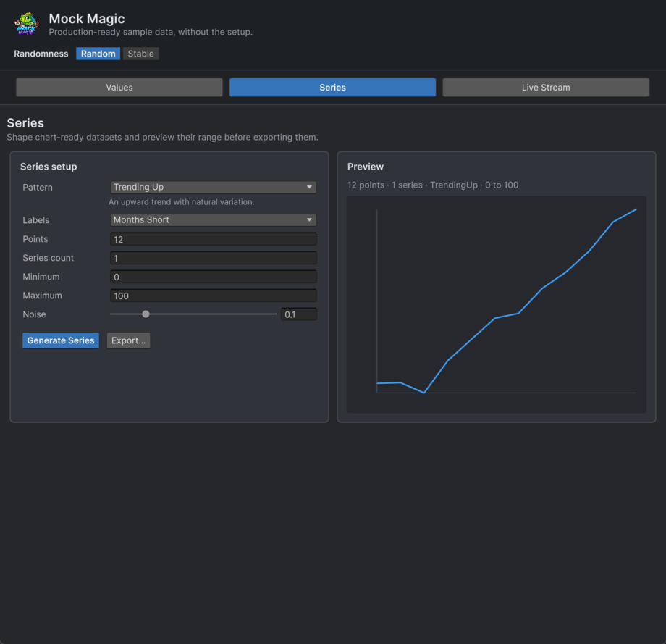Click the Noise value field showing 0.1
Viewport: 666px width, 644px height.
click(298, 314)
